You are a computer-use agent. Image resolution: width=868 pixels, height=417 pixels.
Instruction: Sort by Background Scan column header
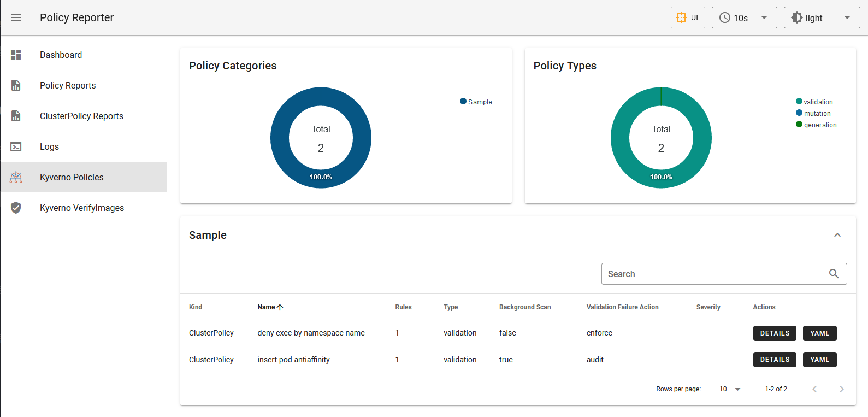(x=525, y=307)
